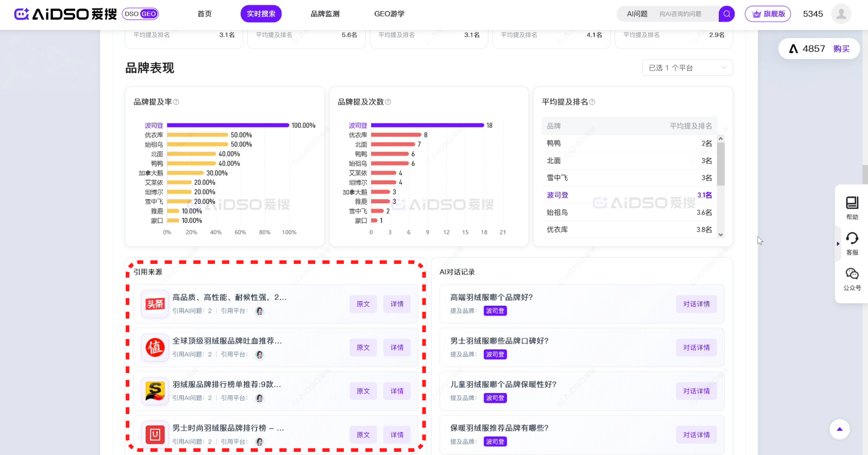Click the help icon beside 品牌提及次数

388,102
